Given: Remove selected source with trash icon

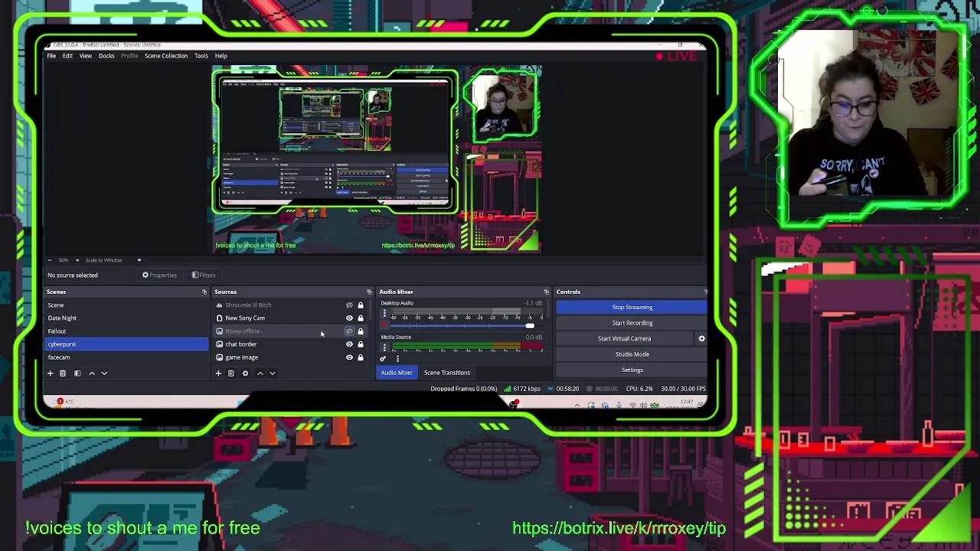Looking at the screenshot, I should (230, 373).
